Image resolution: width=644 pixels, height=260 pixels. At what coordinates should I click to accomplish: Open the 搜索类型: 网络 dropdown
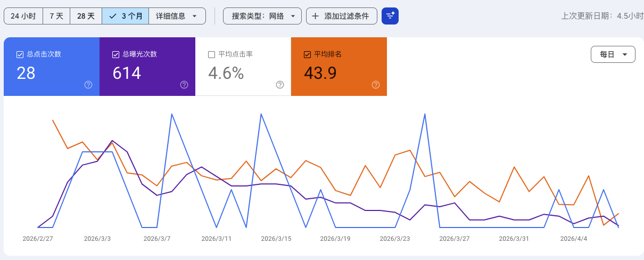pyautogui.click(x=262, y=16)
